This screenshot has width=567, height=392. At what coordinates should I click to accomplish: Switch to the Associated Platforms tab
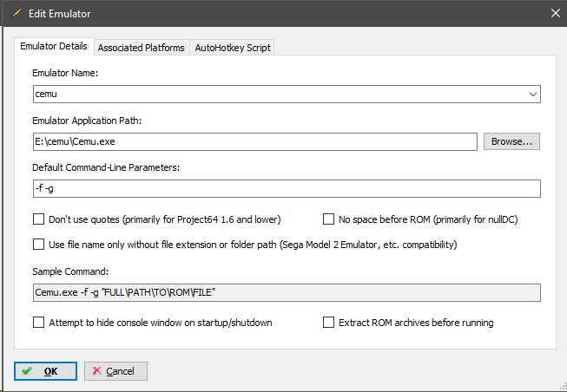pyautogui.click(x=141, y=48)
